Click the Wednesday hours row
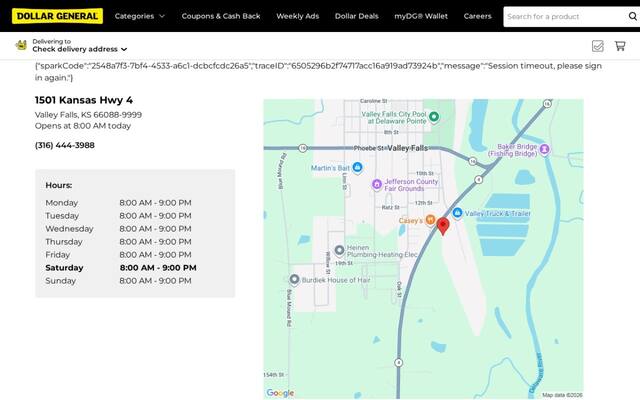640x400 pixels. coord(118,229)
